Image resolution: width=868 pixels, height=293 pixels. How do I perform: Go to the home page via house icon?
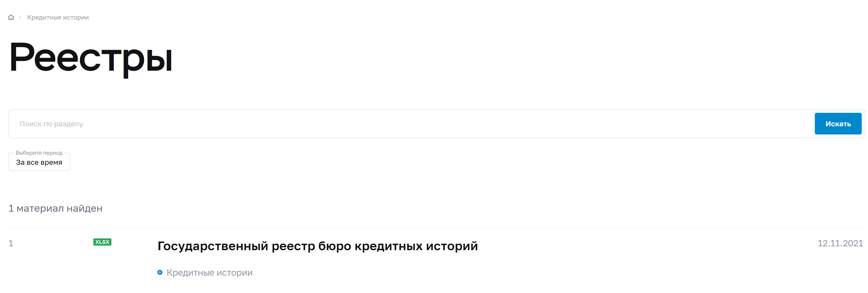point(11,17)
